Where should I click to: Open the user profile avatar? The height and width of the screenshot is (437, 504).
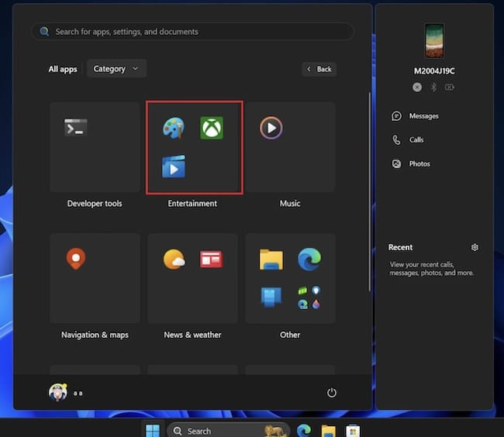coord(58,392)
